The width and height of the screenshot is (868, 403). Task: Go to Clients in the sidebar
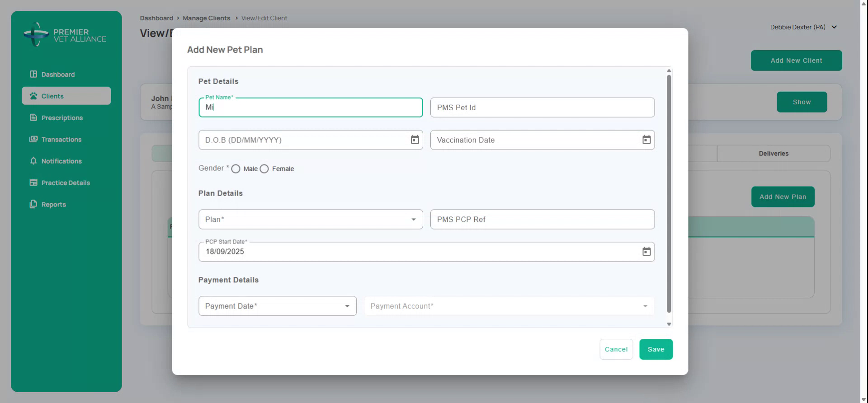point(52,96)
